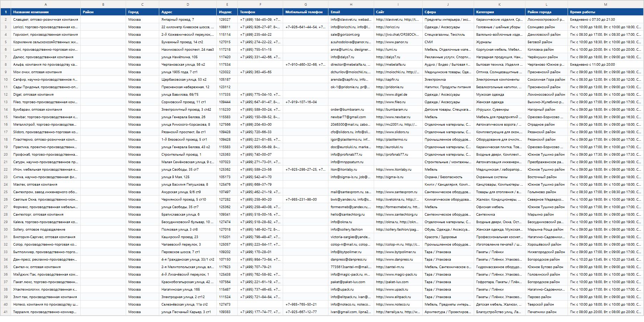The width and height of the screenshot is (644, 322).
Task: Select cell 'Славцвет, оптово-розничная компания'
Action: (46, 20)
